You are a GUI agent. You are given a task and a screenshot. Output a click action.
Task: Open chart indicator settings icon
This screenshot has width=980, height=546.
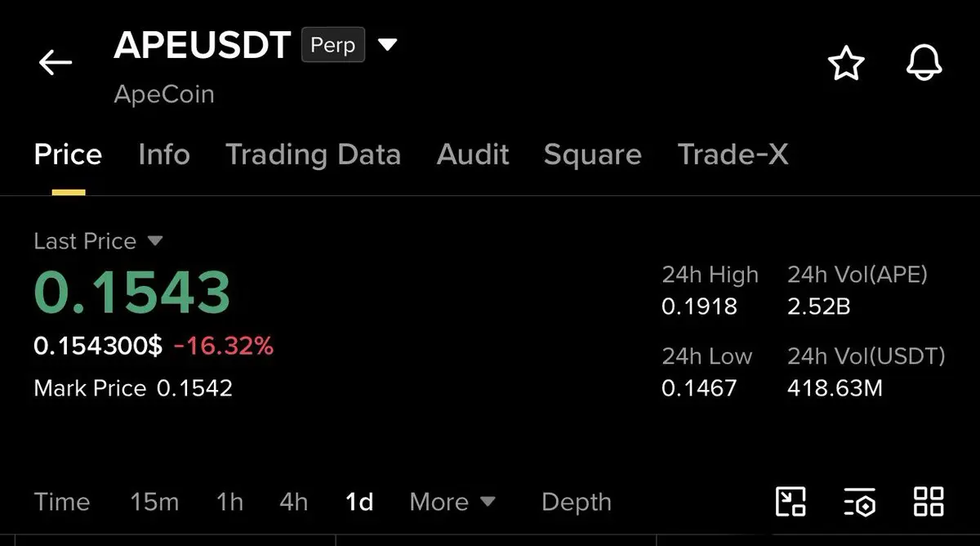pyautogui.click(x=859, y=501)
